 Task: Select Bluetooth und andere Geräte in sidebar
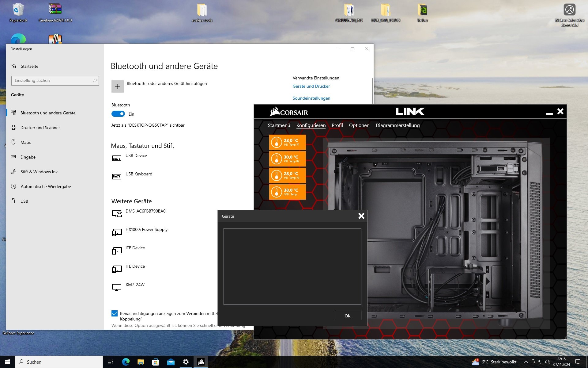click(55, 113)
